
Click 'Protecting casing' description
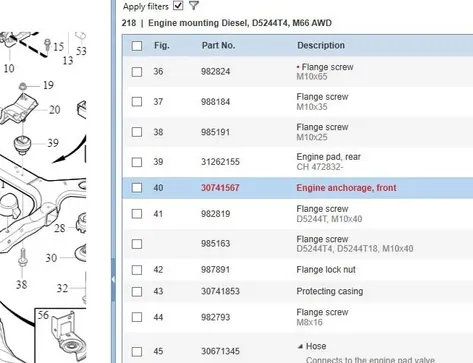(x=330, y=291)
